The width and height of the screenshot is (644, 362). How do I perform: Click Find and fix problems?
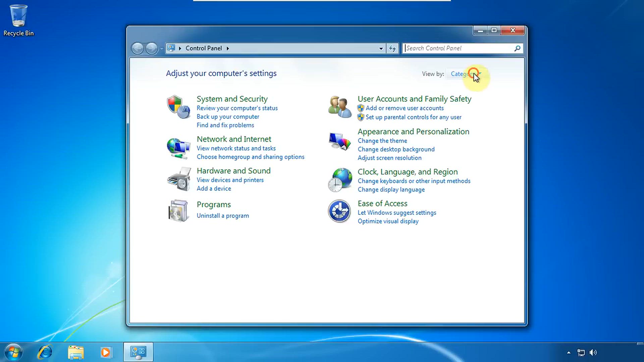point(225,125)
